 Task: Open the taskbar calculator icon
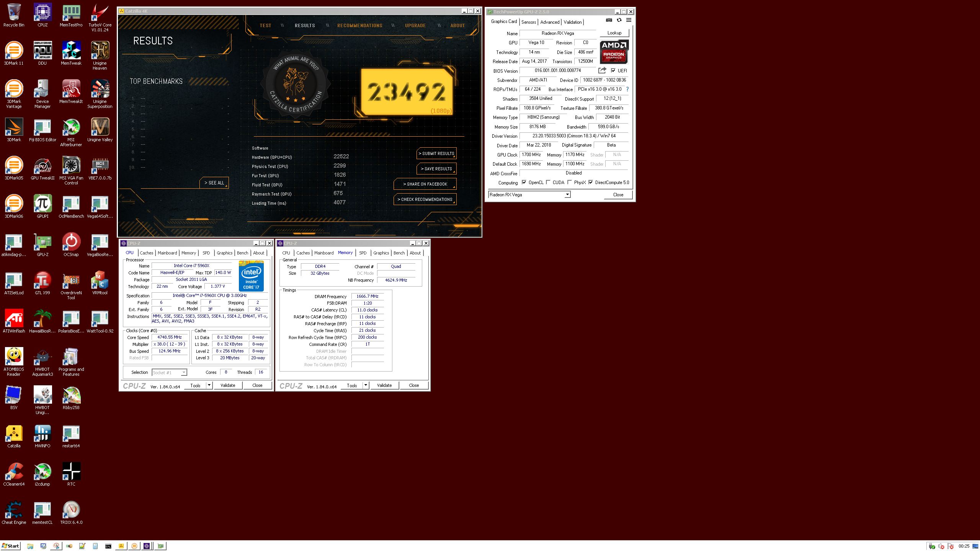pos(95,546)
